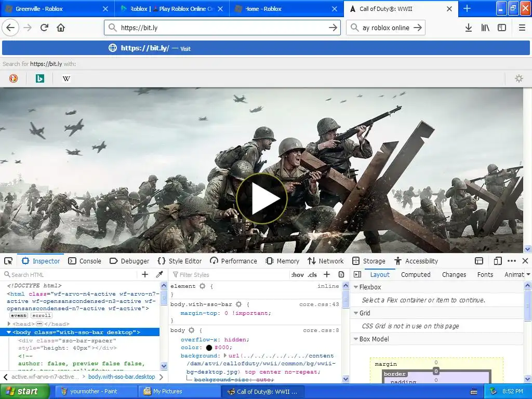This screenshot has height=399, width=532.
Task: Add a new CSS rule with plus icon
Action: point(327,274)
